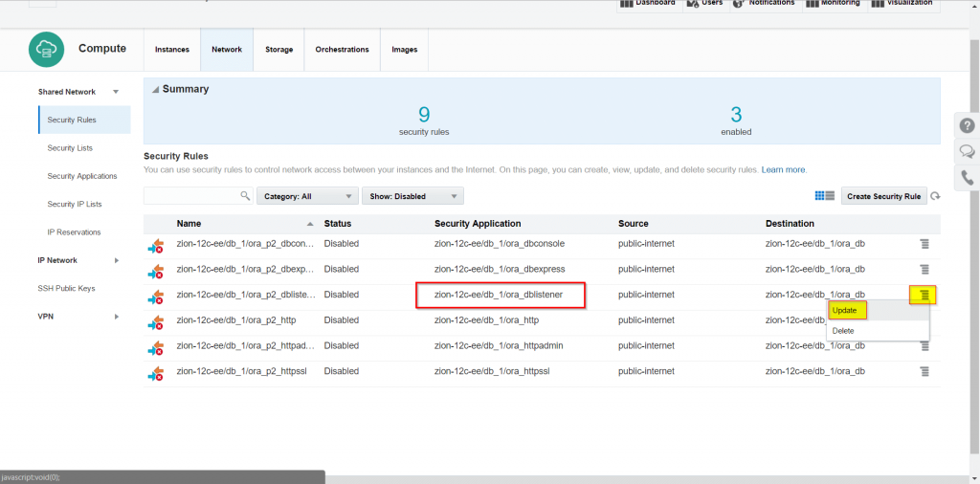Open actions menu icon for ora_p2_httpssl rule
Screen dimensions: 980x484
coord(924,371)
